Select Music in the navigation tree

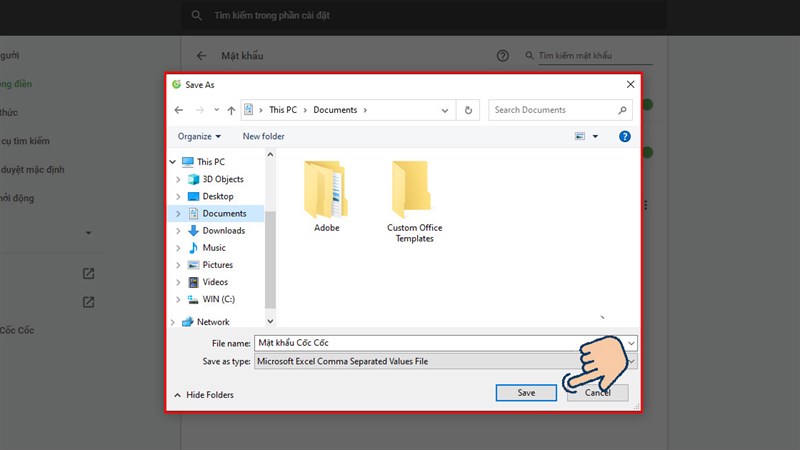pos(214,247)
